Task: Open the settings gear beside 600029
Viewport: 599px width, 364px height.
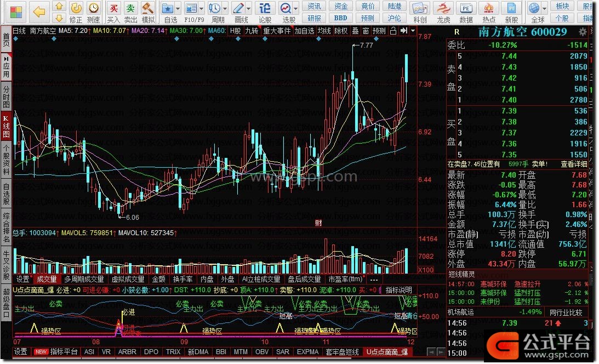Action: click(x=583, y=32)
